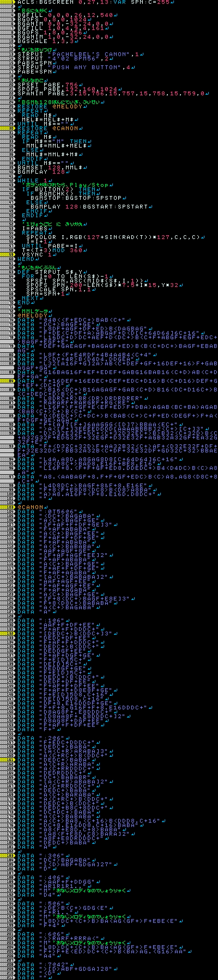Place cursor on RESTORE @CANON statement

(39, 128)
